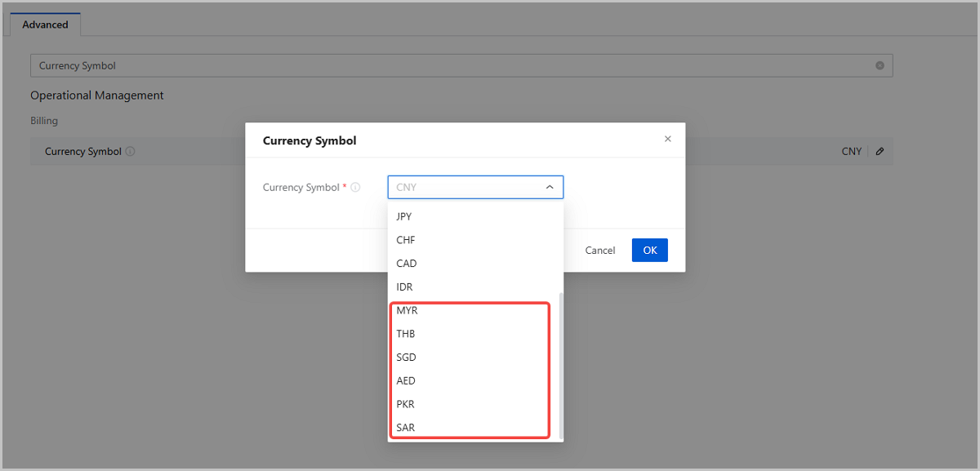
Task: Confirm with the OK button
Action: (x=649, y=251)
